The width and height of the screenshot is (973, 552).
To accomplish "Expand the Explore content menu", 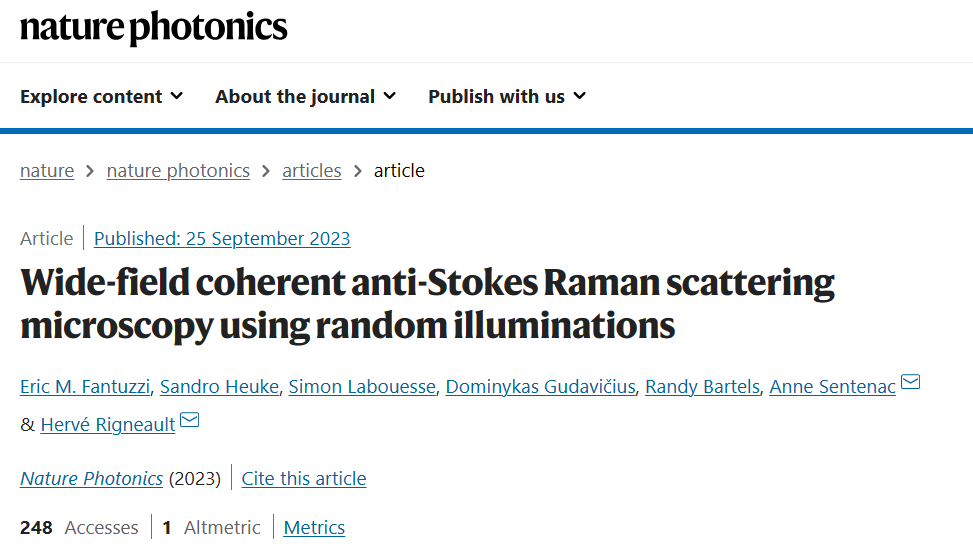I will [102, 97].
